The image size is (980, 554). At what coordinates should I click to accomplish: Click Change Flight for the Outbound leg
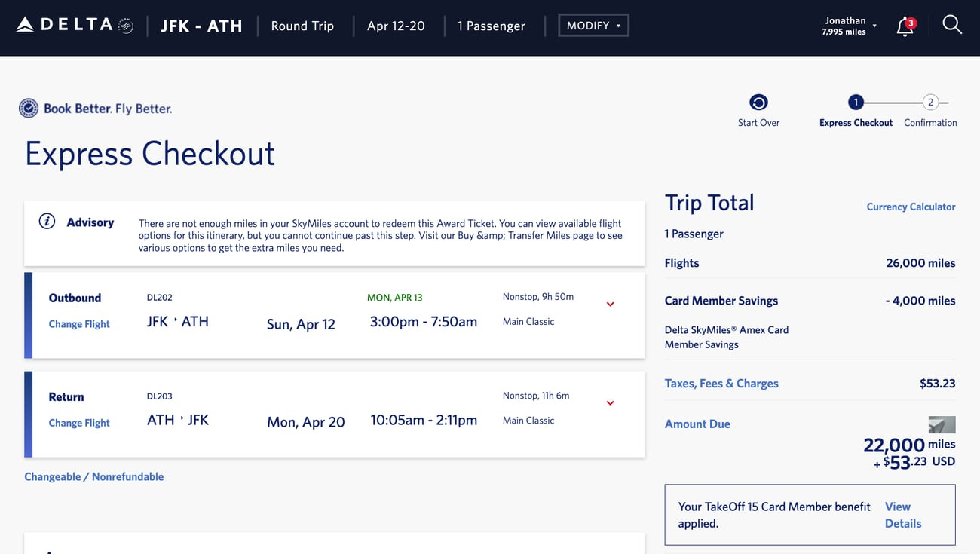pos(78,323)
